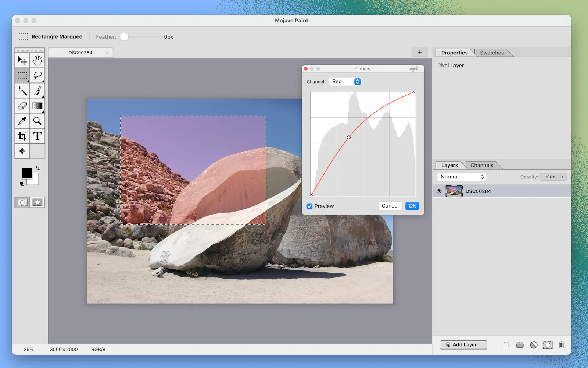Switch to the Layers tab
Screen dimensions: 588x368
(449, 165)
